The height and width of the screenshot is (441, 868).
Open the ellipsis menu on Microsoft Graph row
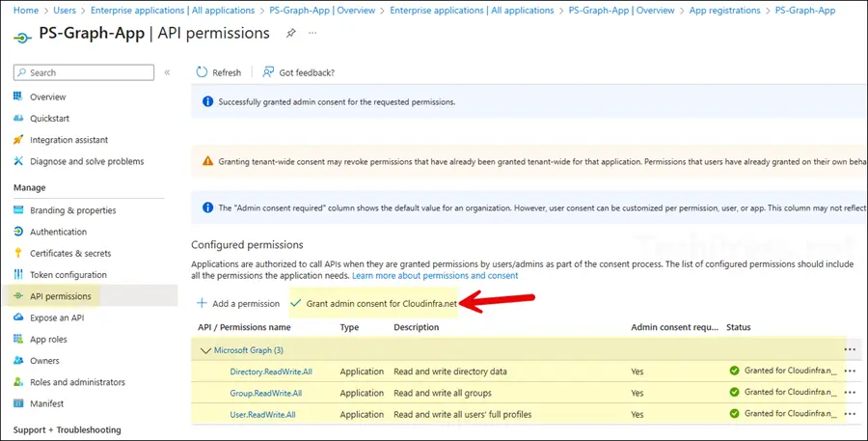click(x=850, y=349)
